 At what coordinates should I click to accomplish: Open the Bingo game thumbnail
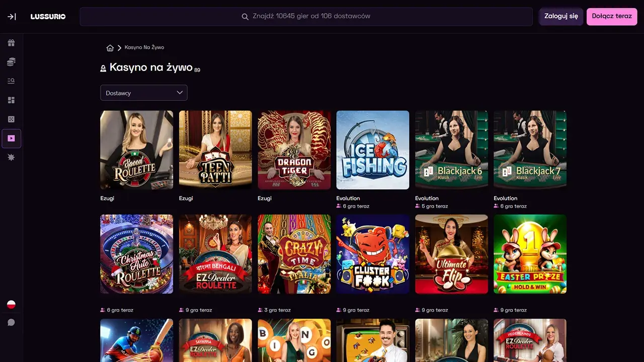[x=294, y=340]
